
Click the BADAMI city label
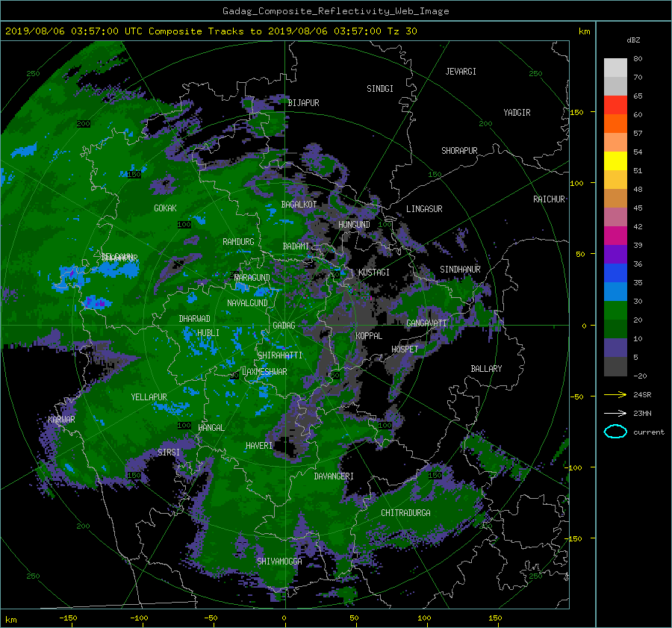pyautogui.click(x=296, y=246)
